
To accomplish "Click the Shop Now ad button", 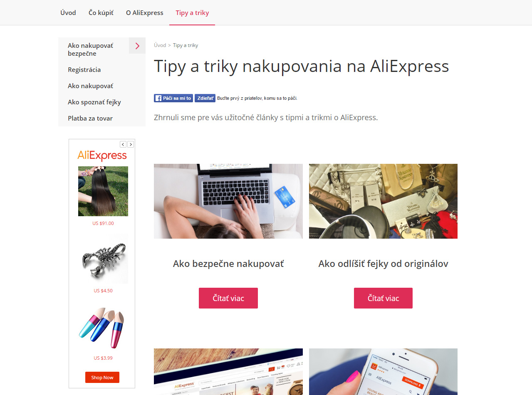I will 102,378.
